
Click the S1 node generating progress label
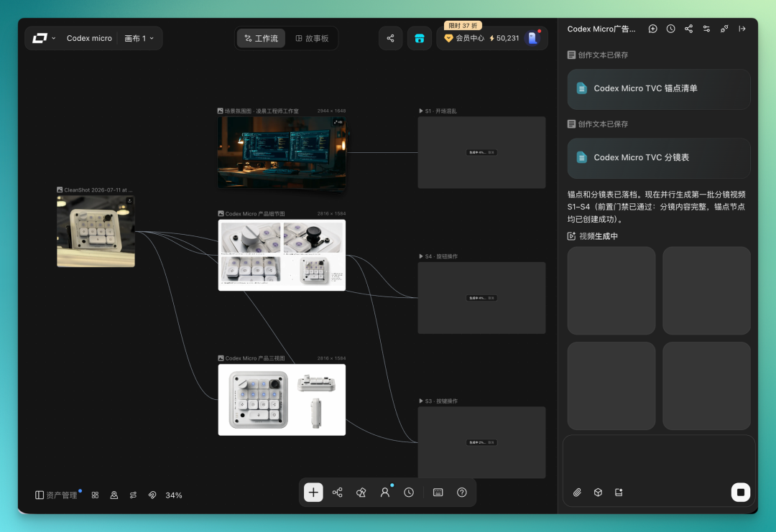click(x=481, y=152)
